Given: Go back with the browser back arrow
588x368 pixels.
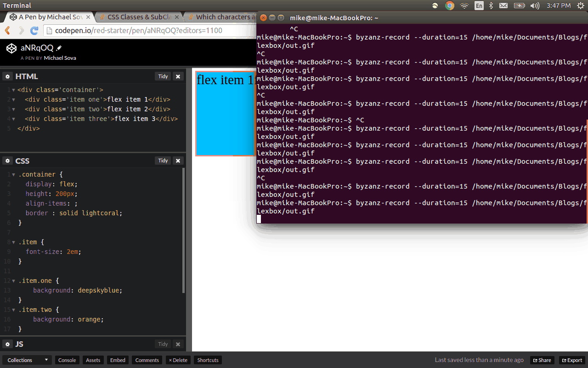Looking at the screenshot, I should tap(8, 31).
